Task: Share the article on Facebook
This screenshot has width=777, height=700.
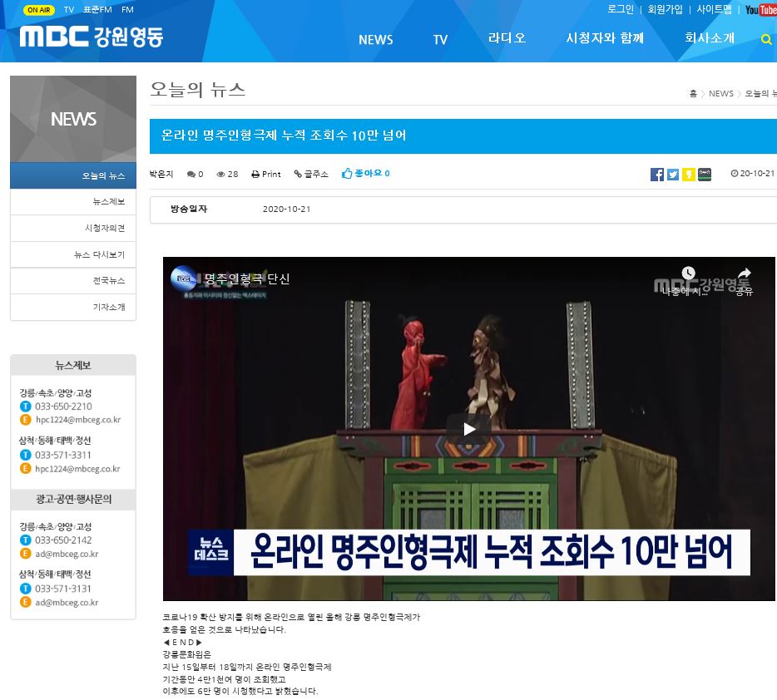Action: [x=656, y=175]
